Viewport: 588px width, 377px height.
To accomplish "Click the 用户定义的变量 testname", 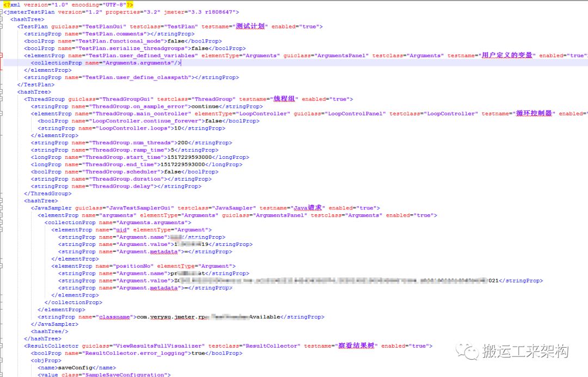I will (x=507, y=55).
